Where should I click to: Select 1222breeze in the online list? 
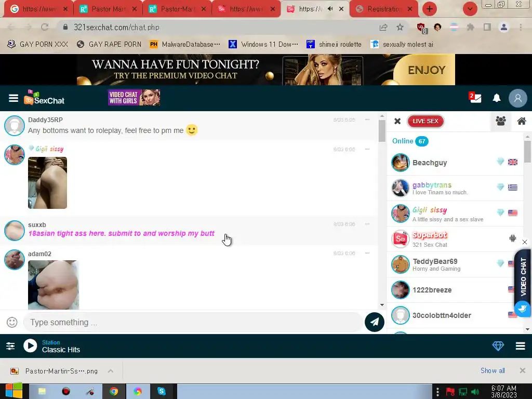tap(455, 290)
